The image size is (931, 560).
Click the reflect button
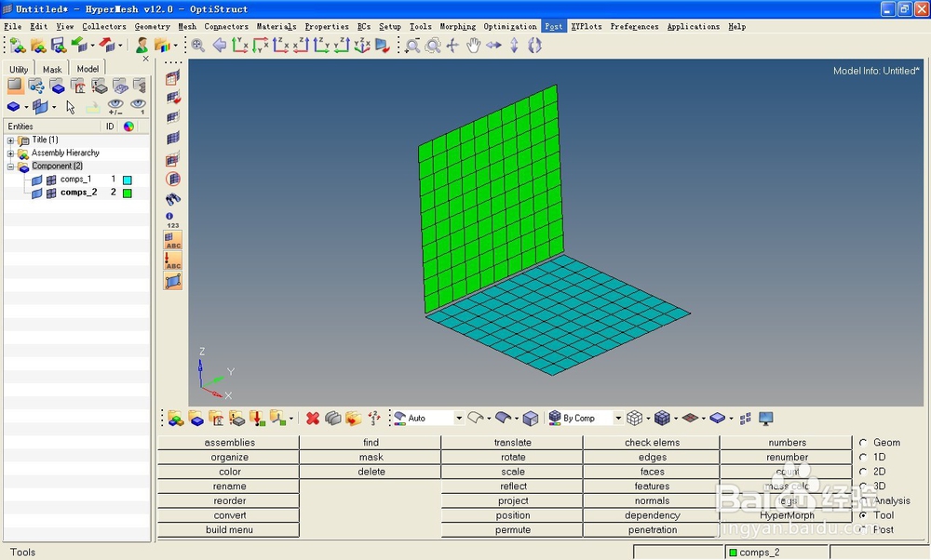coord(512,487)
